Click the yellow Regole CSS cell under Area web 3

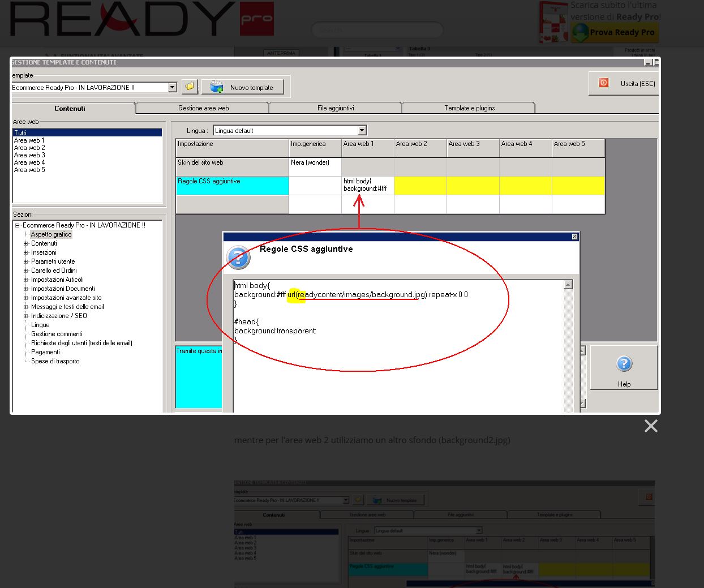(x=473, y=186)
